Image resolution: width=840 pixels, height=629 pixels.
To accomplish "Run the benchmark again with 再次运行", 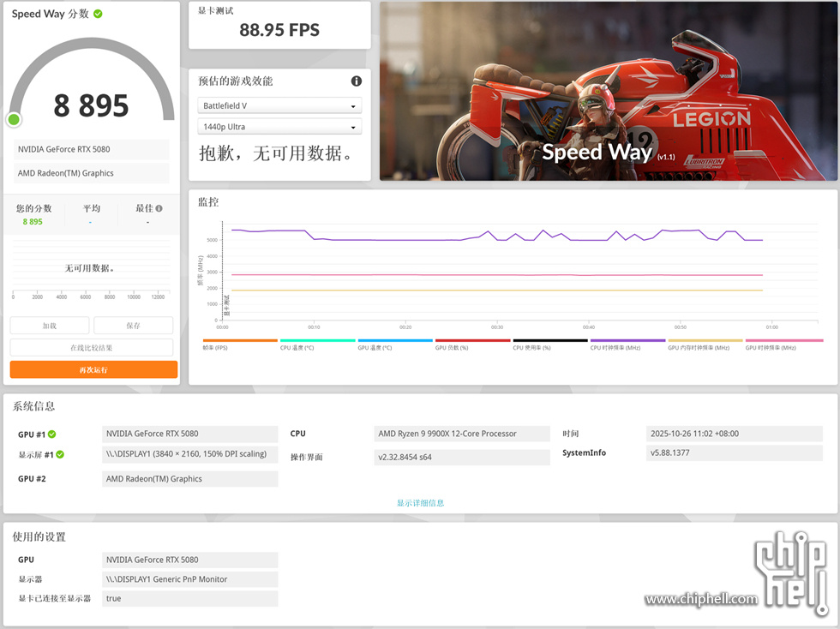I will tap(93, 369).
